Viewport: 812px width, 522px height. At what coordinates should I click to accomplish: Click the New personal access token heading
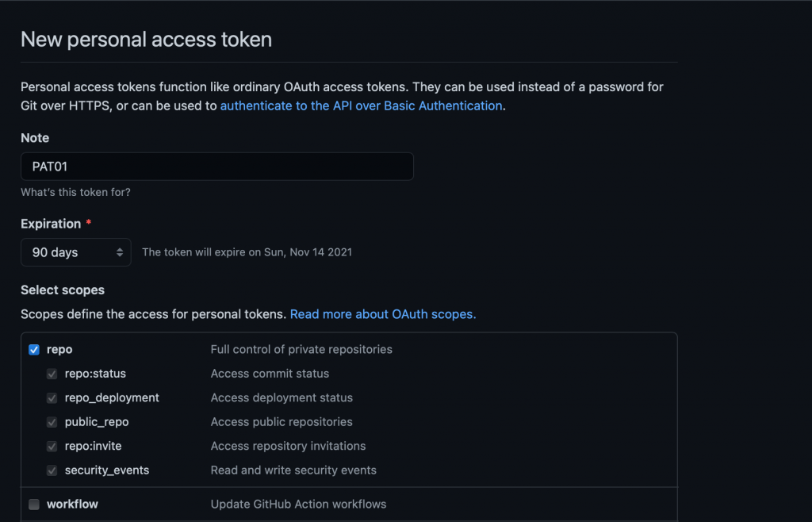[146, 40]
